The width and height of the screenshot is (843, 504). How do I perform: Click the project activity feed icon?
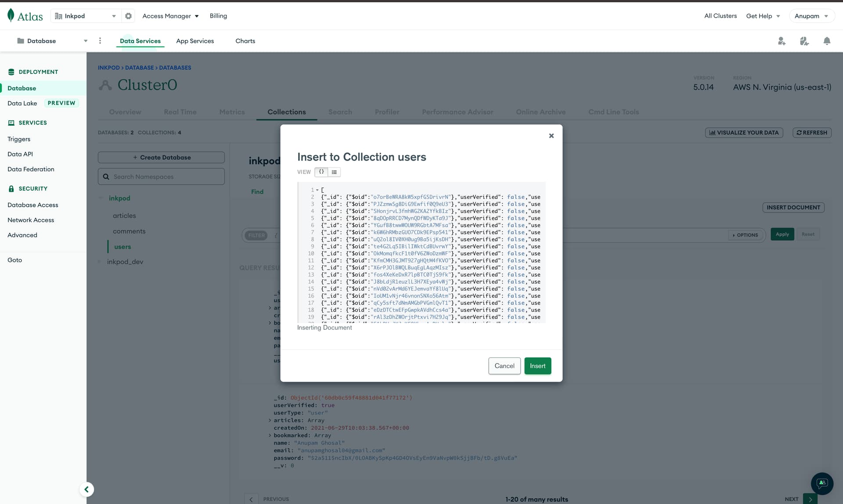(804, 41)
